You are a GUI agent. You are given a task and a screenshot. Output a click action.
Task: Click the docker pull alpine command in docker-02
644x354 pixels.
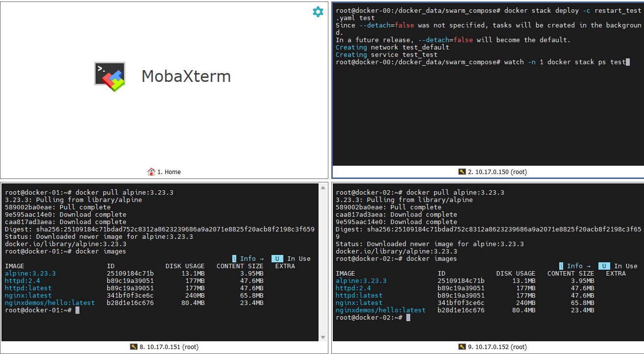(455, 193)
